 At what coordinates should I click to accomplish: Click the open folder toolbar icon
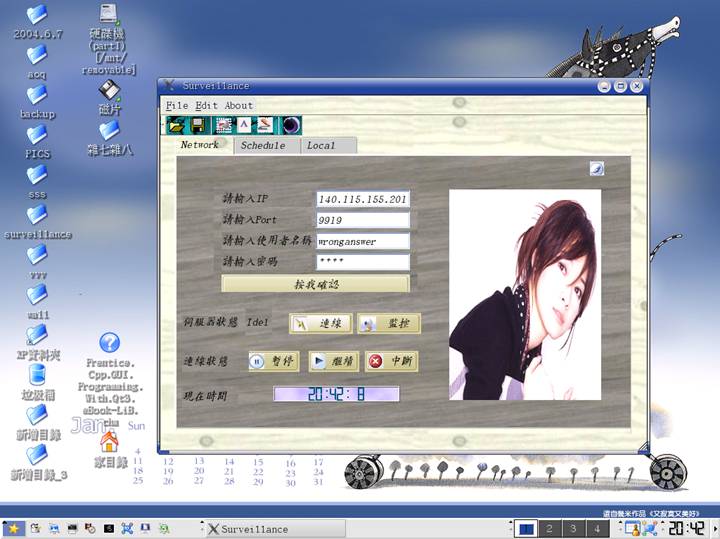point(177,125)
